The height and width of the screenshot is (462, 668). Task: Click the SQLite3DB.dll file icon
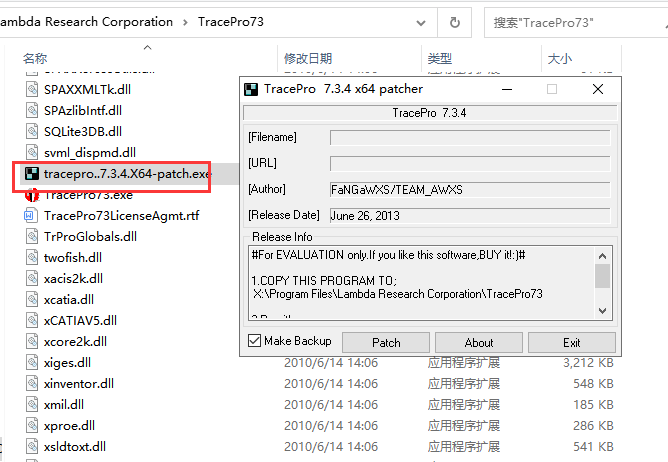click(x=32, y=131)
